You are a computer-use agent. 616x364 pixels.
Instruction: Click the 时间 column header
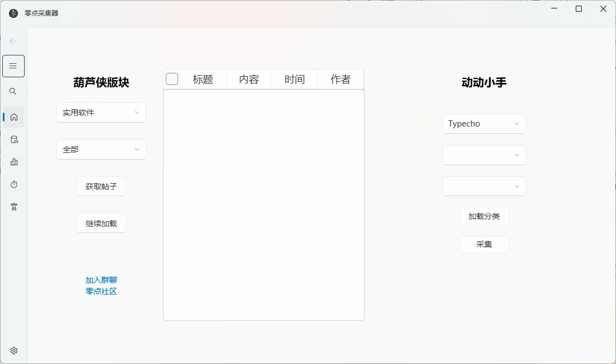tap(295, 80)
